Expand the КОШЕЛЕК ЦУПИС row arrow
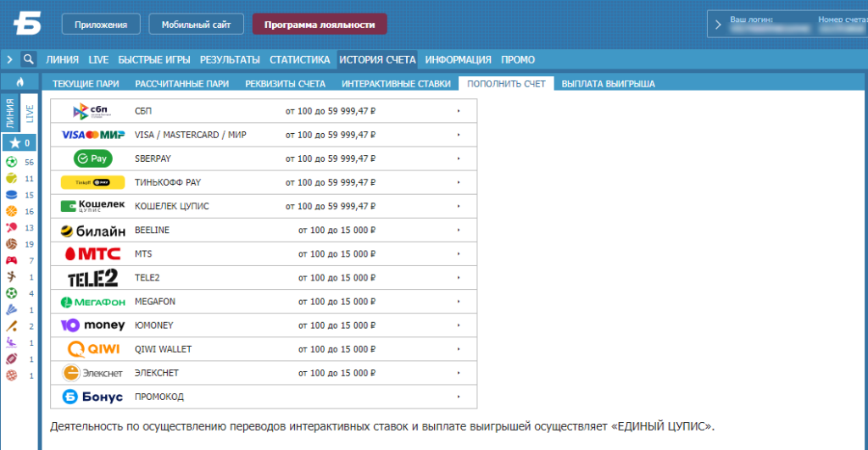The height and width of the screenshot is (450, 868). (459, 207)
